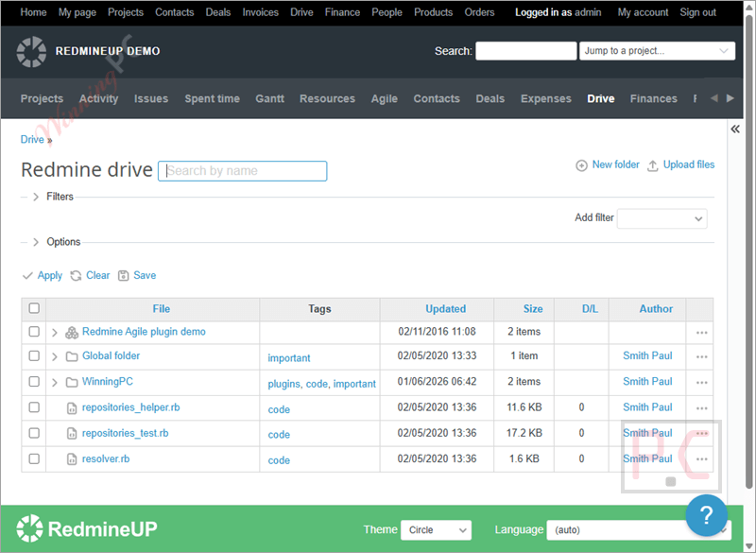
Task: Check the resolver.rb row checkbox
Action: point(34,458)
